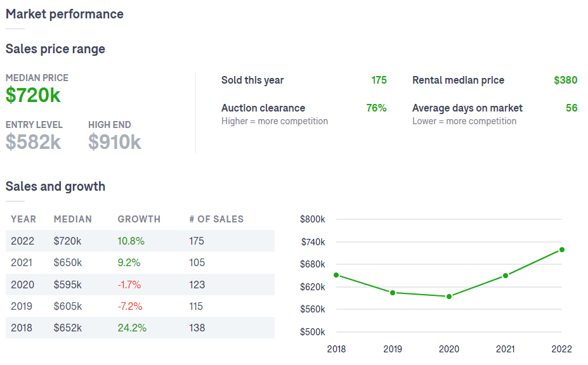
Task: Click the MEDIAN column header
Action: [73, 219]
